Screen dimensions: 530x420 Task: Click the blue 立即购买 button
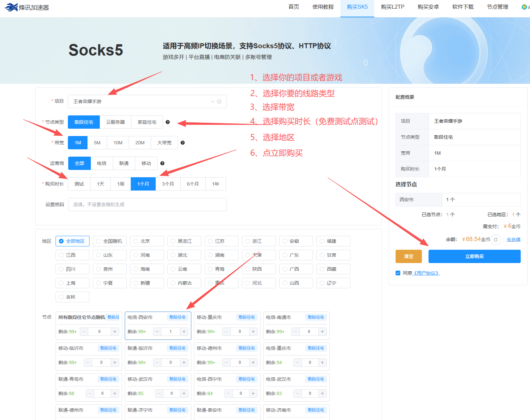[x=474, y=256]
